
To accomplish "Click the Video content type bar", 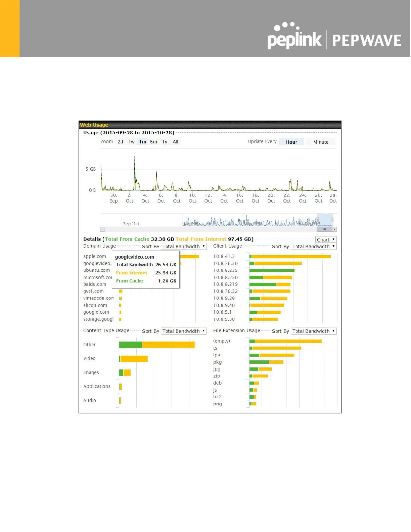I will (x=133, y=359).
